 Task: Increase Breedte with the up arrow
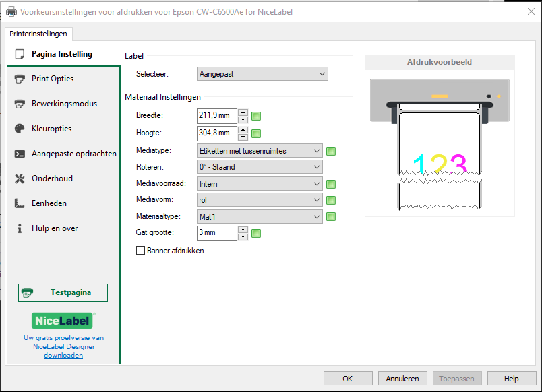243,112
